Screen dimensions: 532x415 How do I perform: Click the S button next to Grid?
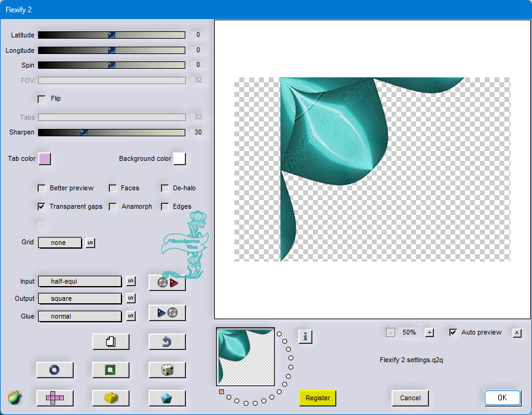90,242
